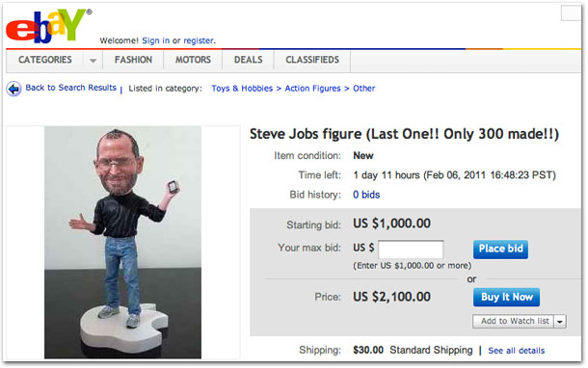Expand the Categories dropdown arrow
588x368 pixels.
[93, 61]
